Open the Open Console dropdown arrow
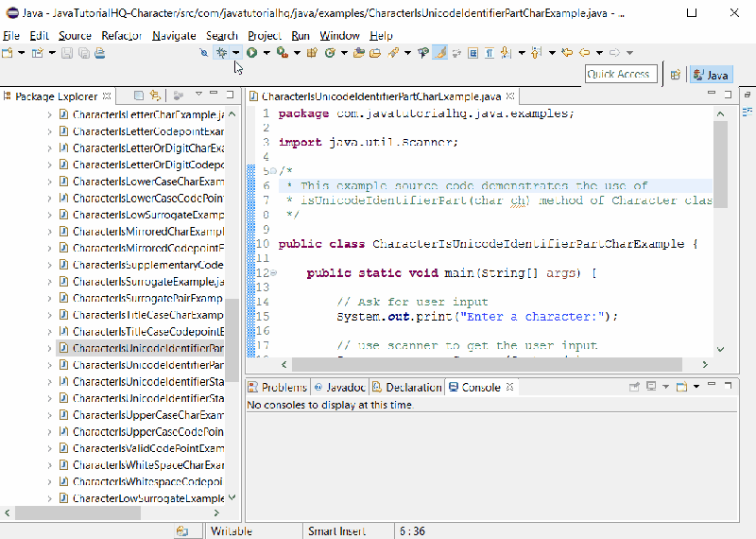Screen dimensions: 756x539 (696, 387)
